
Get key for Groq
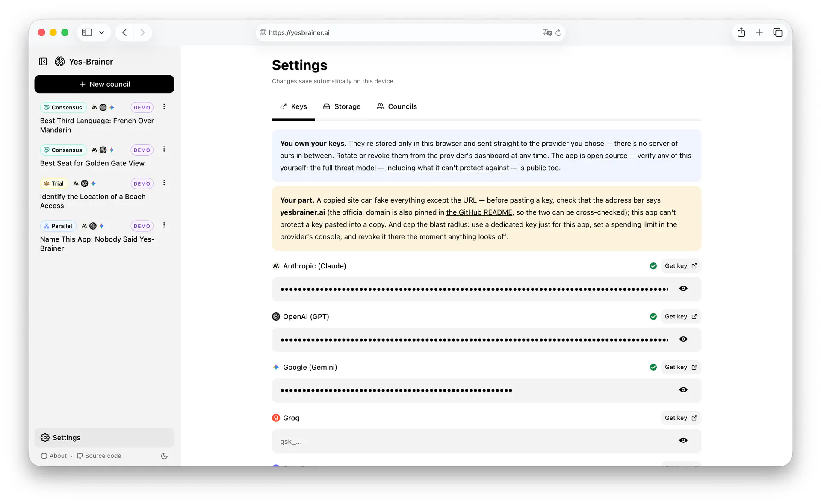click(x=681, y=418)
